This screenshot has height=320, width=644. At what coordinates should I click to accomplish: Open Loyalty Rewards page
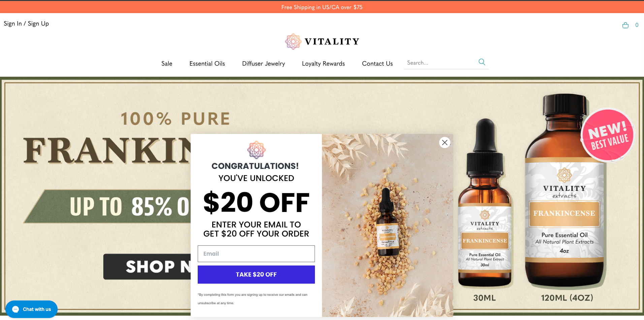[x=323, y=64]
